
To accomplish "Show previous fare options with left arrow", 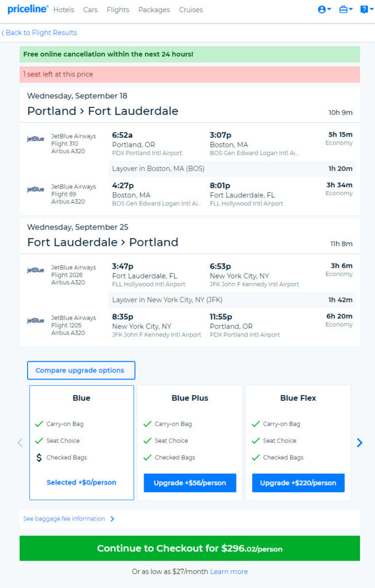I will pos(20,443).
